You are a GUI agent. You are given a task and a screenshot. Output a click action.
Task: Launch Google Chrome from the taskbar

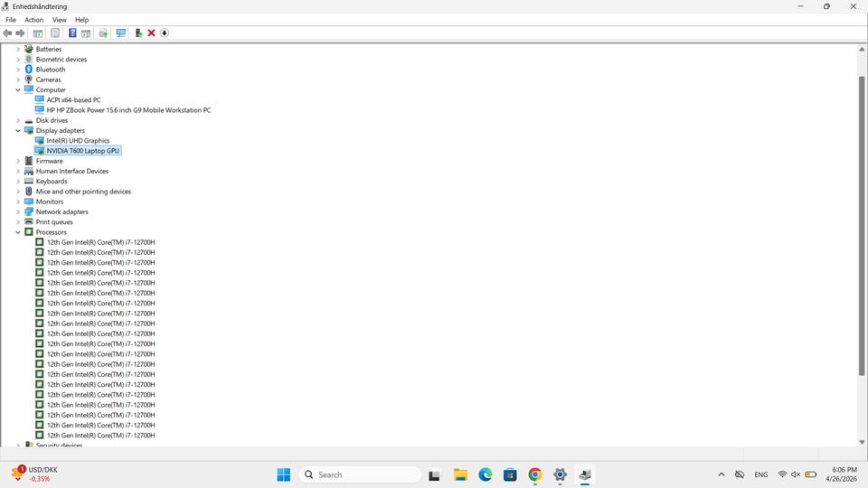534,474
